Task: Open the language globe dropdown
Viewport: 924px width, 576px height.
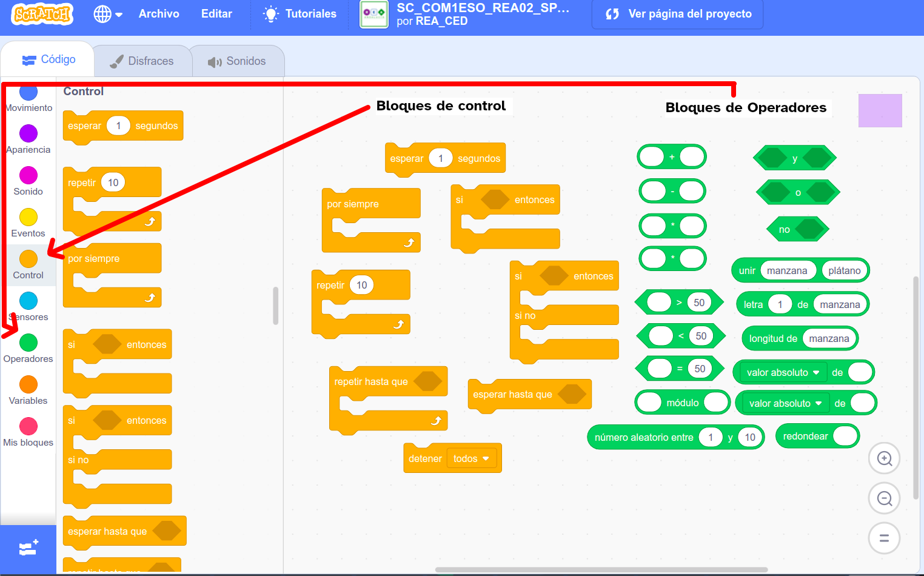Action: tap(108, 13)
